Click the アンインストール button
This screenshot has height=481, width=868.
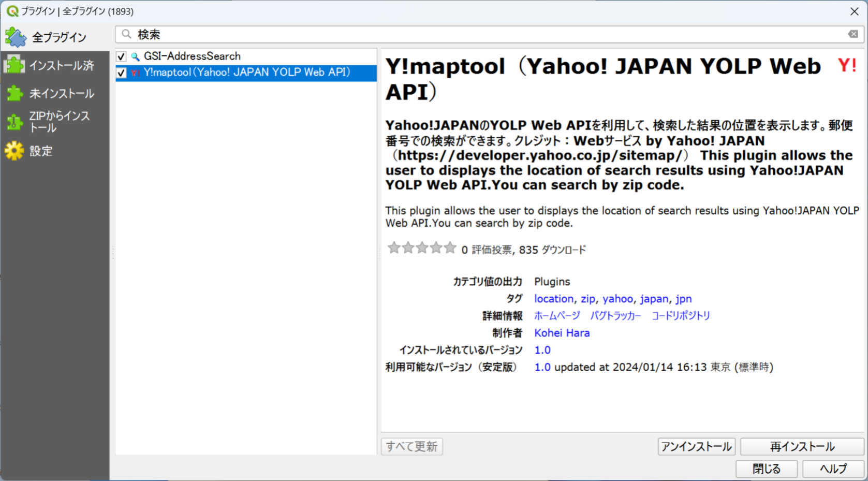point(696,446)
